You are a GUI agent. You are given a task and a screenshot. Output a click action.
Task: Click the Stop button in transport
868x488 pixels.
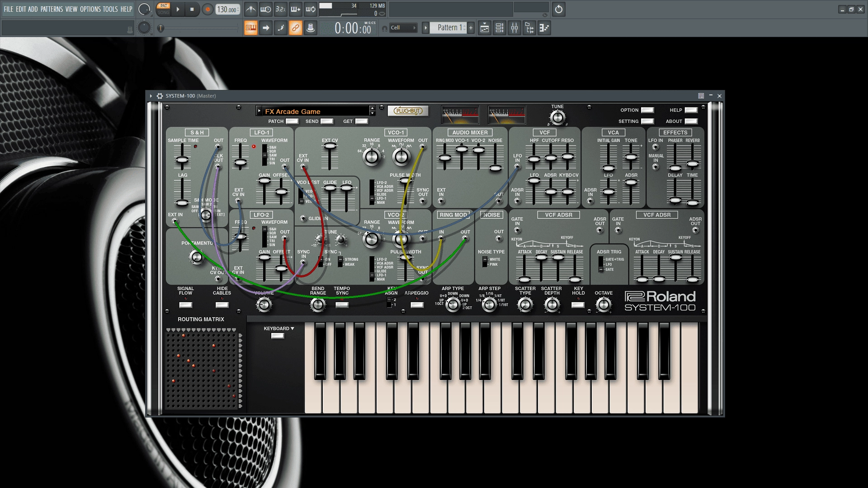(x=192, y=9)
